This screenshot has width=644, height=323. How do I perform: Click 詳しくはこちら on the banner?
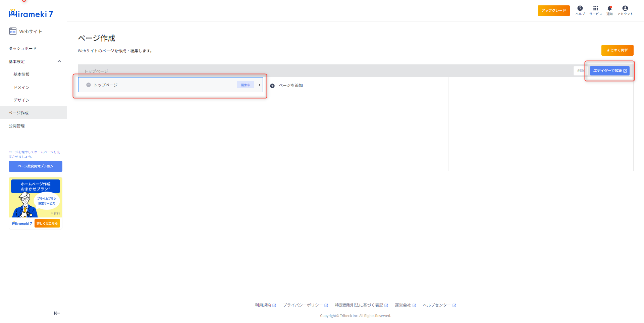pos(47,223)
